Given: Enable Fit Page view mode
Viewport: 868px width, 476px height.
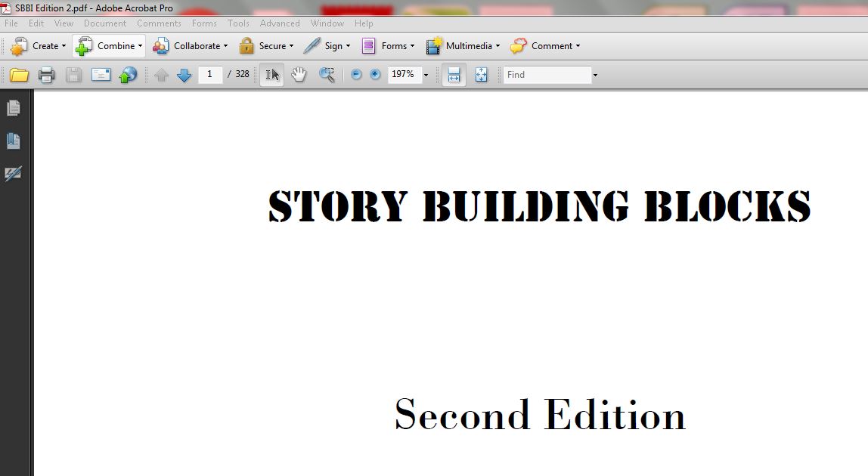Looking at the screenshot, I should pyautogui.click(x=482, y=74).
